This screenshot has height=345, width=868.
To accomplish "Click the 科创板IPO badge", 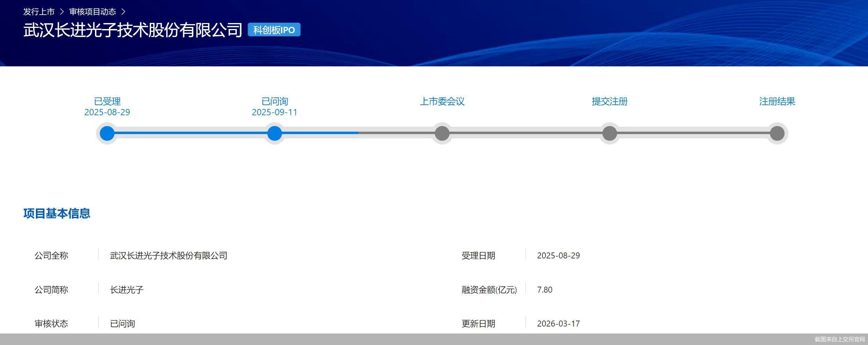I will click(x=274, y=30).
